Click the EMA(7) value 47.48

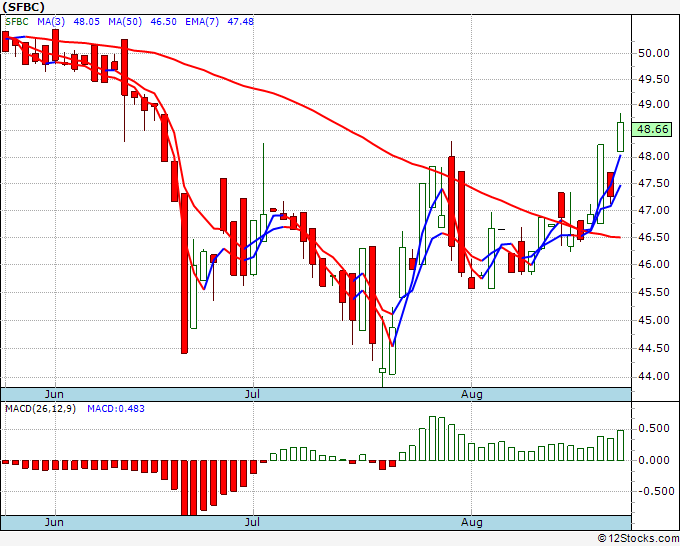point(241,22)
